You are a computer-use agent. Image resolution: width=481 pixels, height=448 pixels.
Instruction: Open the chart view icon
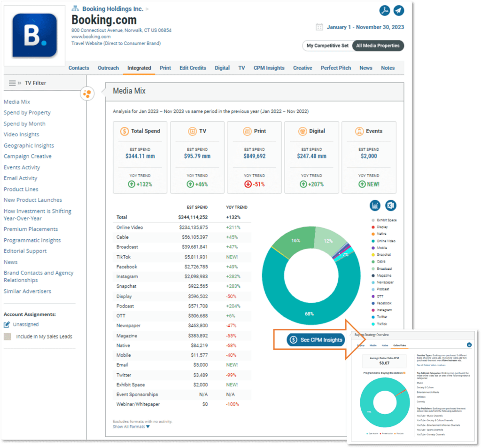(x=375, y=205)
